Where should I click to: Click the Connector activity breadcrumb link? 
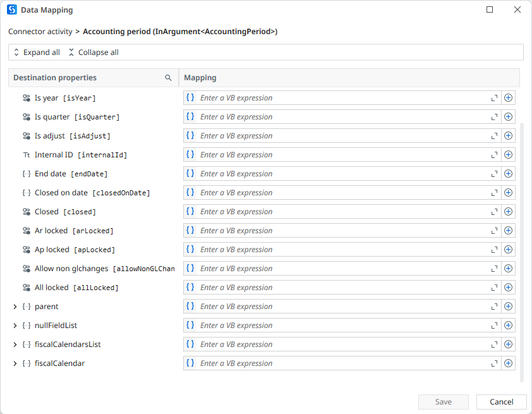click(x=40, y=31)
